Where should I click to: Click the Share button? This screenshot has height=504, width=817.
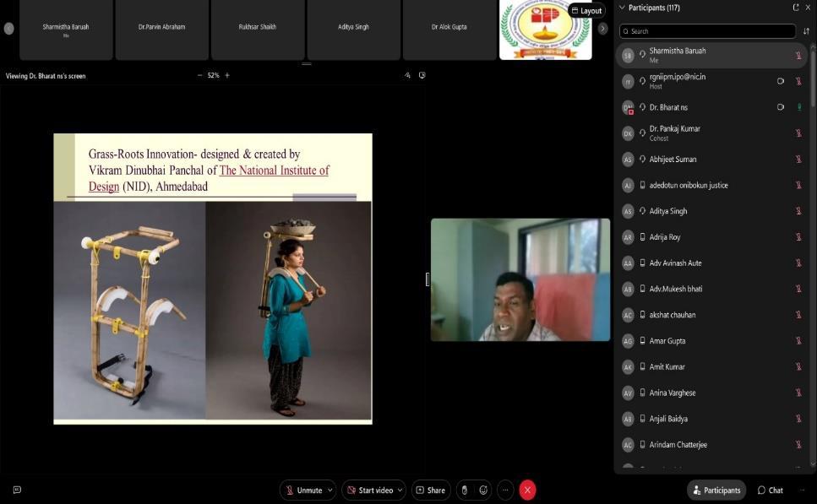[x=430, y=490]
